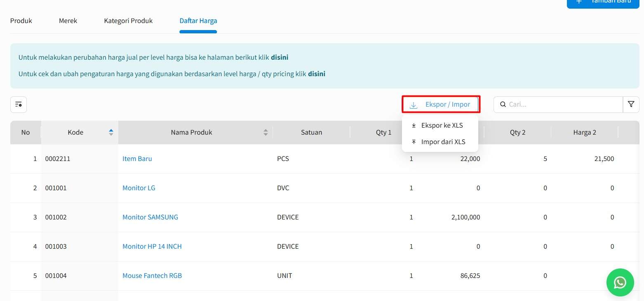Click the search magnifier icon
The width and height of the screenshot is (644, 301).
click(x=503, y=105)
